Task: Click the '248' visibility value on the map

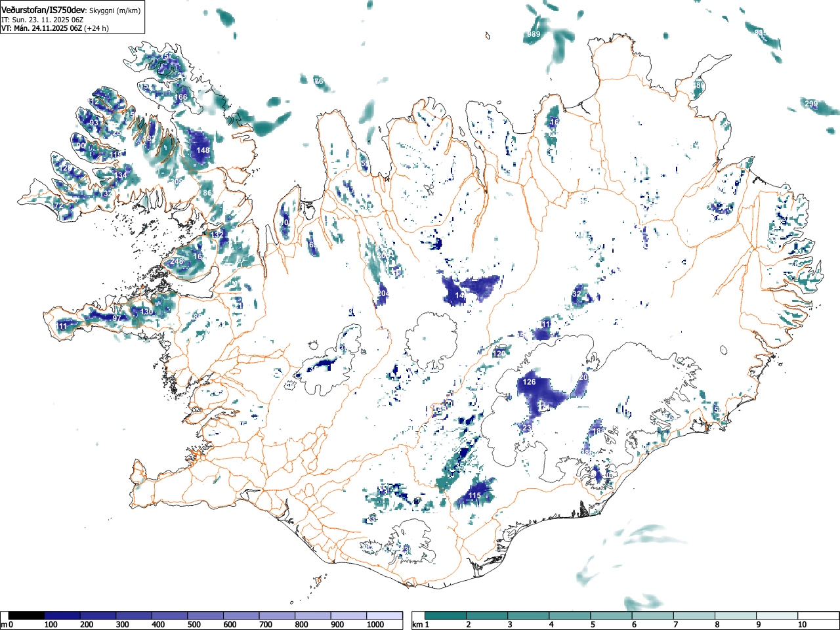Action: pos(177,261)
